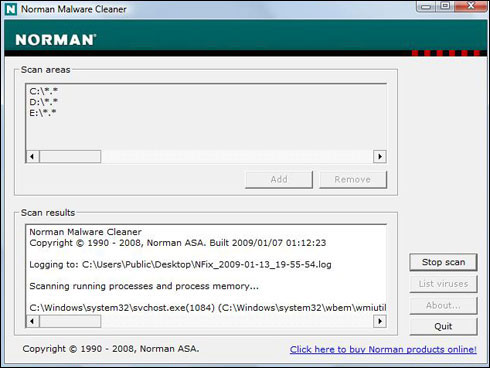This screenshot has width=490, height=368.
Task: Click the Add scan area button
Action: [x=279, y=180]
